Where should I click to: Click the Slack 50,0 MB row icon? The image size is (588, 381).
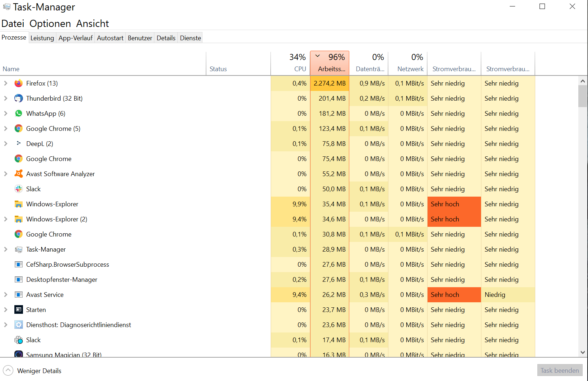pyautogui.click(x=19, y=189)
